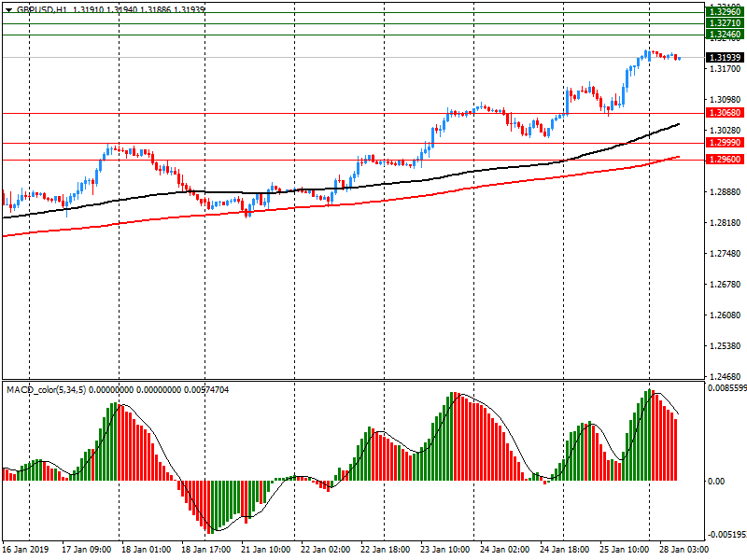Click the 1.31700 price scale value
This screenshot has height=560, width=747.
[726, 69]
